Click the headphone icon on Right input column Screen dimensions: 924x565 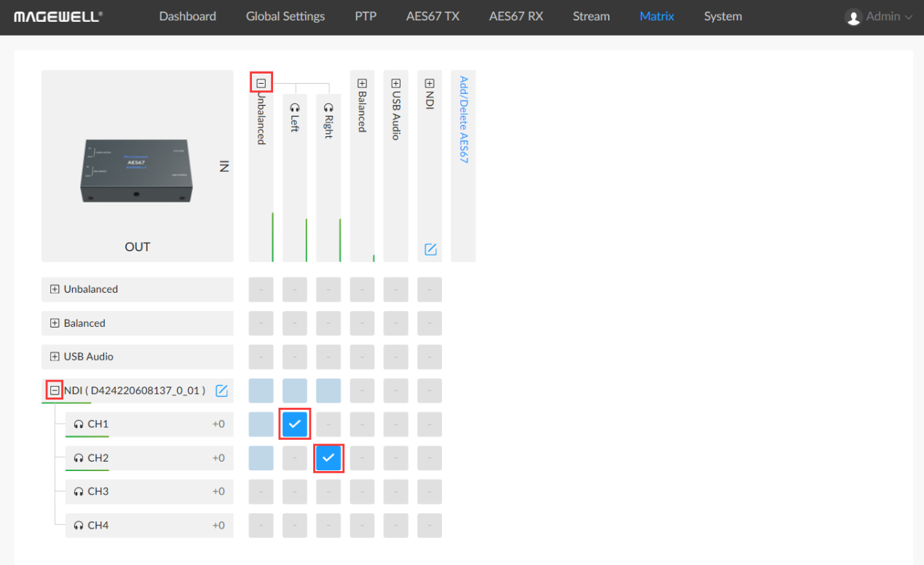(328, 106)
